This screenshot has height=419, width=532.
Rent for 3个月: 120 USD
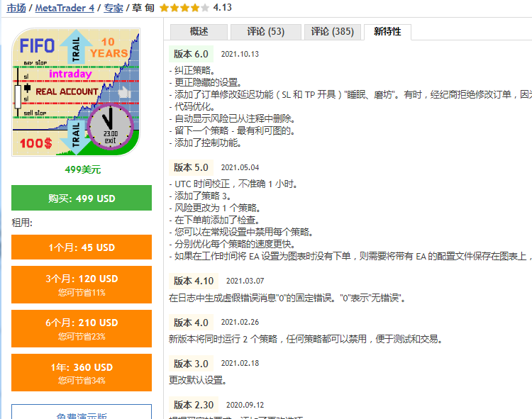(x=82, y=284)
